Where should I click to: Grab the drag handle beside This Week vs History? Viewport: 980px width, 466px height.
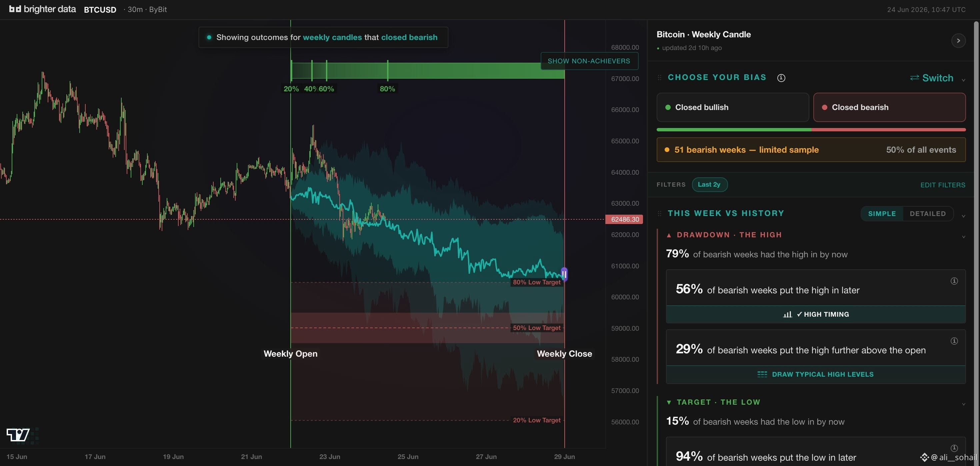point(660,213)
